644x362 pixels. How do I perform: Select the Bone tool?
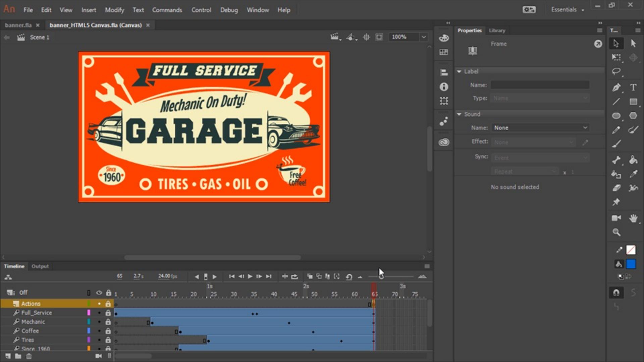[617, 160]
